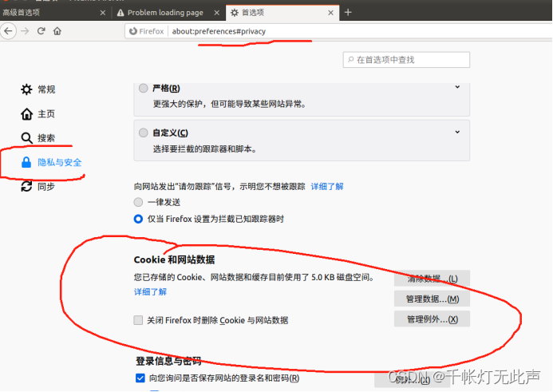Open the 隐私与安全 category
Viewport: 553px width, 392px height.
click(51, 162)
